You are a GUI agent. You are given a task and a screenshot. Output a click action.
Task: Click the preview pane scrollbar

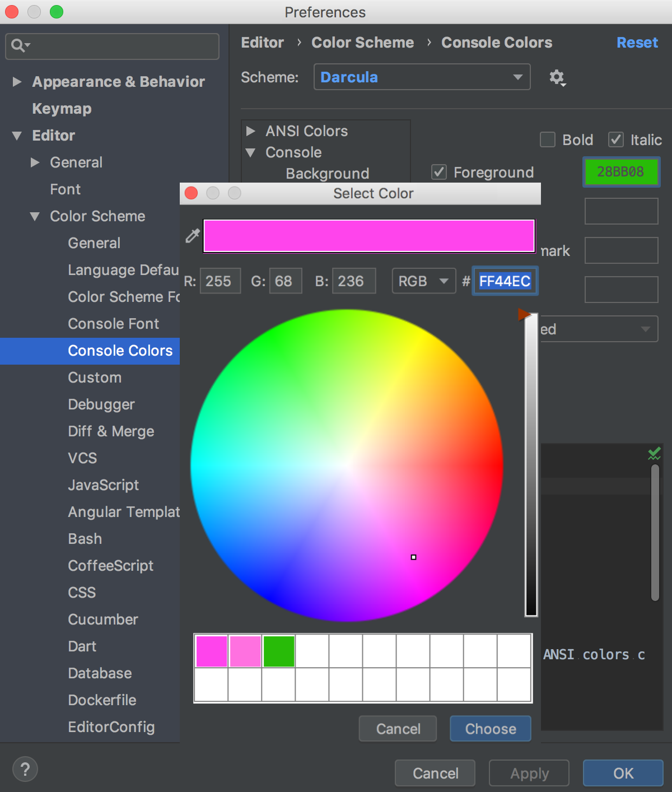point(655,533)
